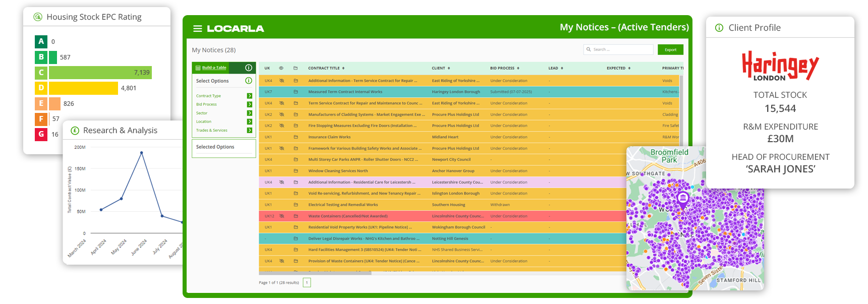Open folder for Measured Term Contract Internal Works
Screen dimensions: 868x304
coord(296,92)
